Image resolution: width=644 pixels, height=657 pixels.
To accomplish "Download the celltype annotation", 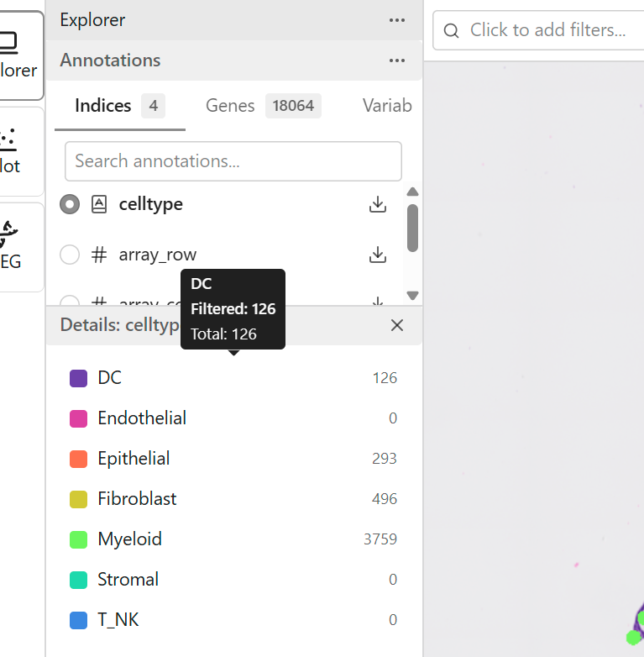I will 378,204.
